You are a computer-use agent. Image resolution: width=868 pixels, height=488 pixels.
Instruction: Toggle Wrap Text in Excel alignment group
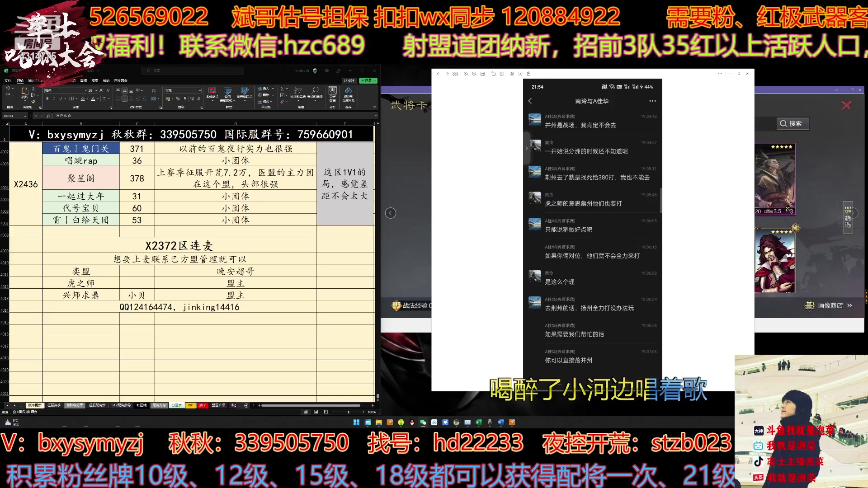point(154,90)
